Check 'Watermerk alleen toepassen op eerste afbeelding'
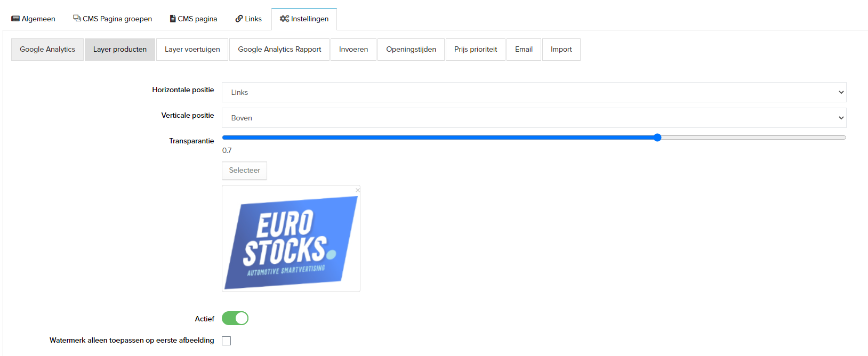Image resolution: width=868 pixels, height=356 pixels. (227, 341)
